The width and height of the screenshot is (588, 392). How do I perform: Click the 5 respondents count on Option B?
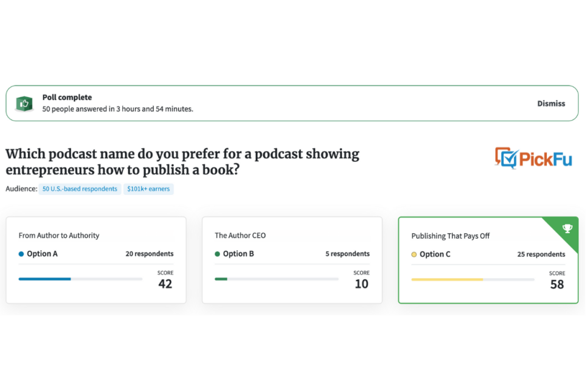(347, 254)
